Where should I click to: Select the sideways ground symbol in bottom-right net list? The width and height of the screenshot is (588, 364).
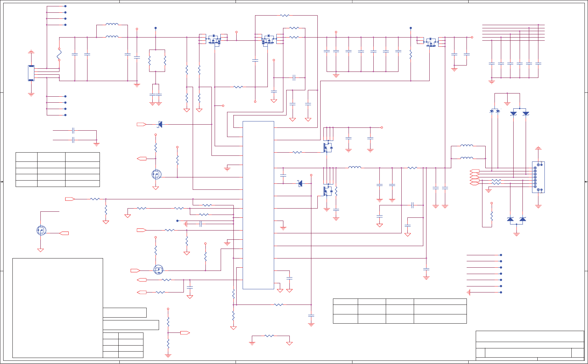[469, 292]
